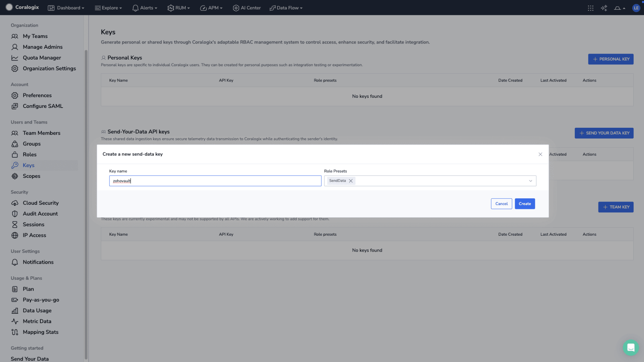This screenshot has height=362, width=644.
Task: Click the Coralogix logo
Action: click(22, 7)
